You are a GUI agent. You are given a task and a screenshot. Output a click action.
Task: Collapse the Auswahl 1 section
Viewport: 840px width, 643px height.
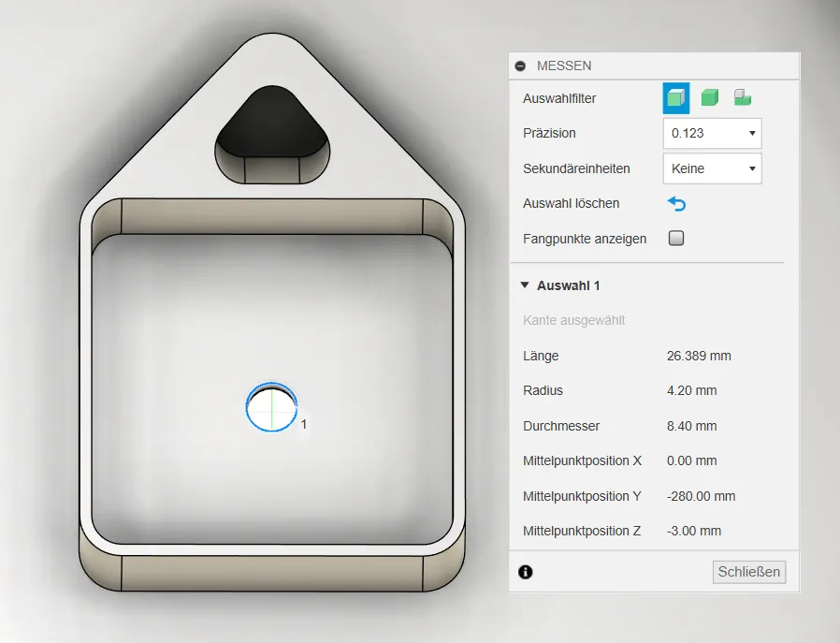[x=525, y=285]
